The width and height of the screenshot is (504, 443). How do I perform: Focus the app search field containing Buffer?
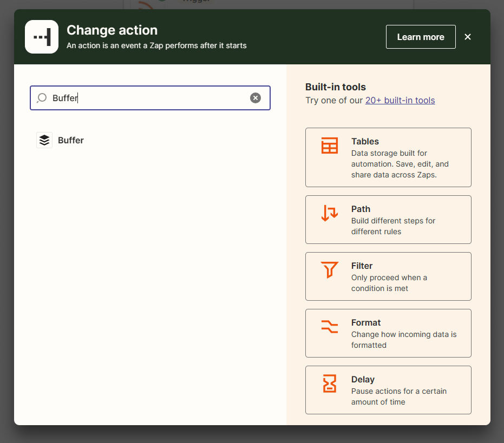tap(150, 98)
